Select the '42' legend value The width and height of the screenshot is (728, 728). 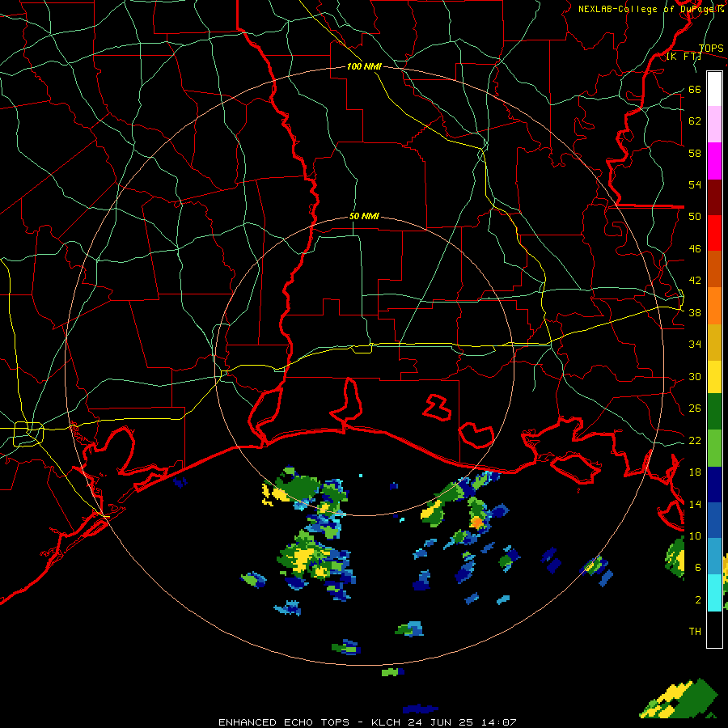click(x=695, y=281)
